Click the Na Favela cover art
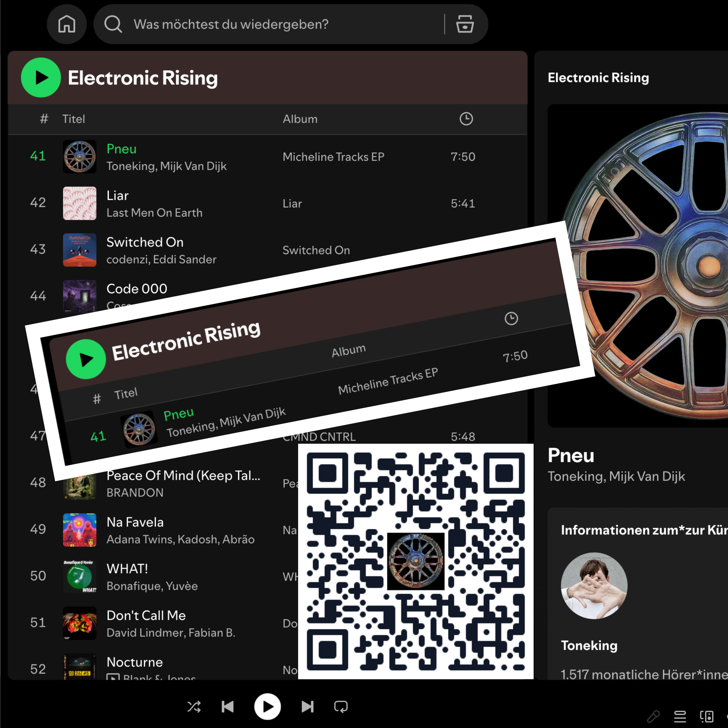Screen dimensions: 728x728 [79, 530]
